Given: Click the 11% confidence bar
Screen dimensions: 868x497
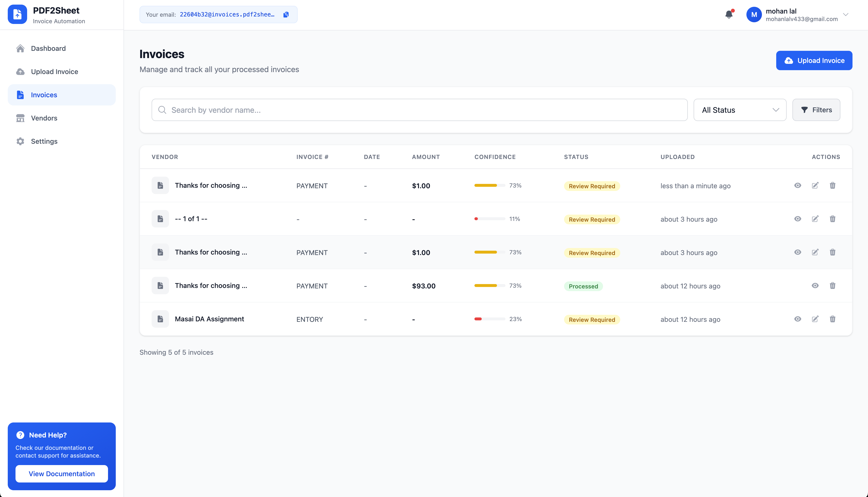Looking at the screenshot, I should tap(489, 219).
